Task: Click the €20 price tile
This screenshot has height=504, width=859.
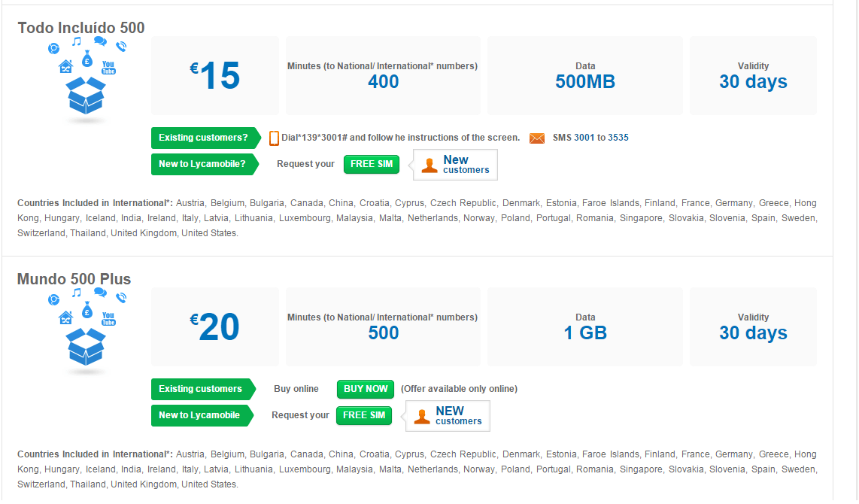Action: pos(215,327)
